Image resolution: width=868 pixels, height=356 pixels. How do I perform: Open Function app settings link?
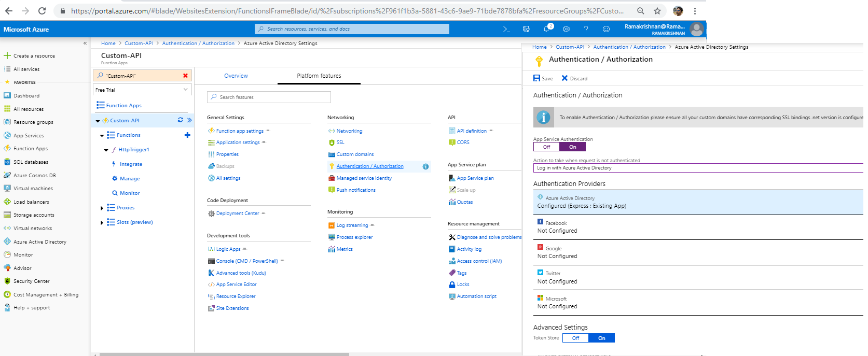tap(240, 131)
